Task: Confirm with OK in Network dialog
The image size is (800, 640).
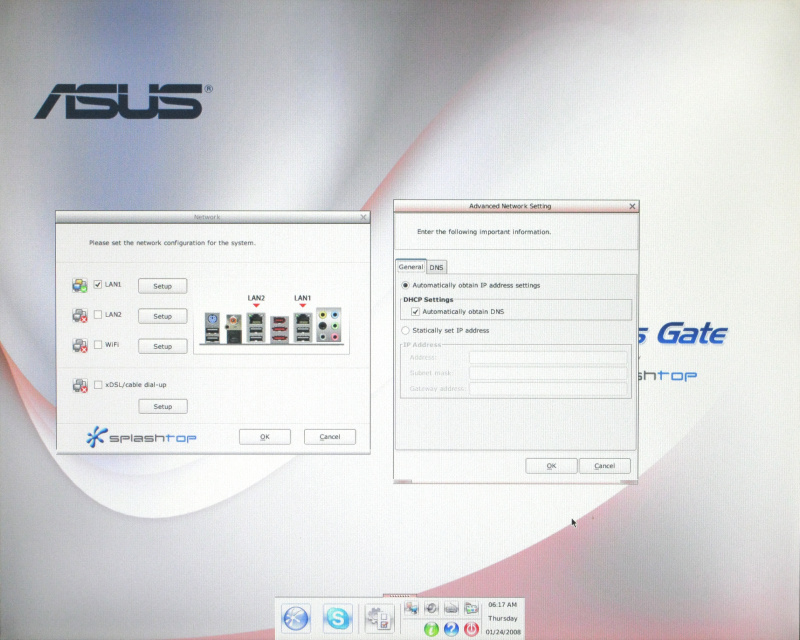Action: point(265,436)
